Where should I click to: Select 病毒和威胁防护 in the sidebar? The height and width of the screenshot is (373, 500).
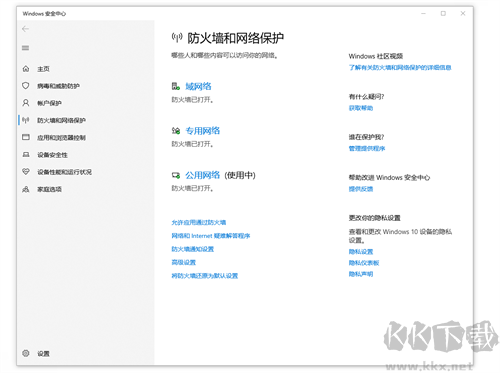58,86
